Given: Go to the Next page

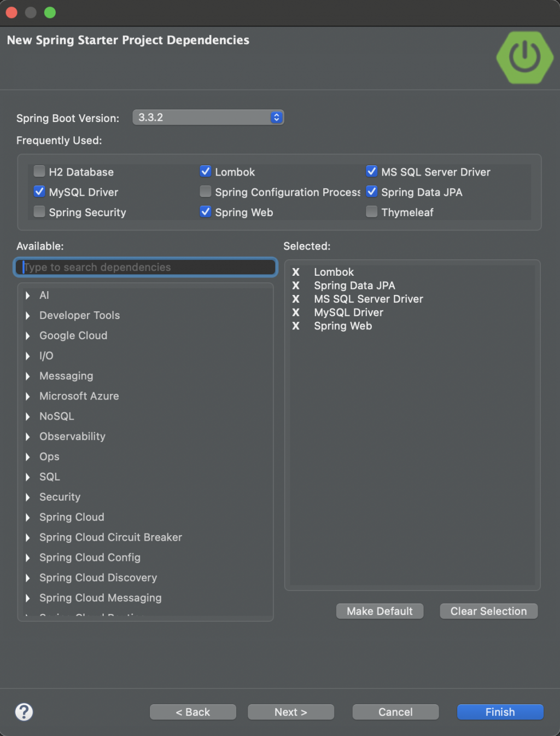Looking at the screenshot, I should point(291,712).
